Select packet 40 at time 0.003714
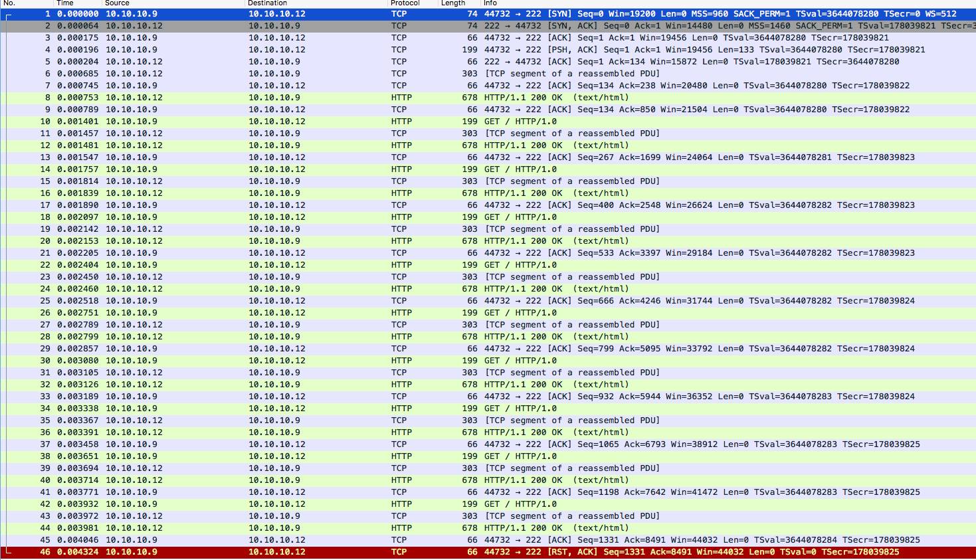Image resolution: width=976 pixels, height=560 pixels. 488,480
